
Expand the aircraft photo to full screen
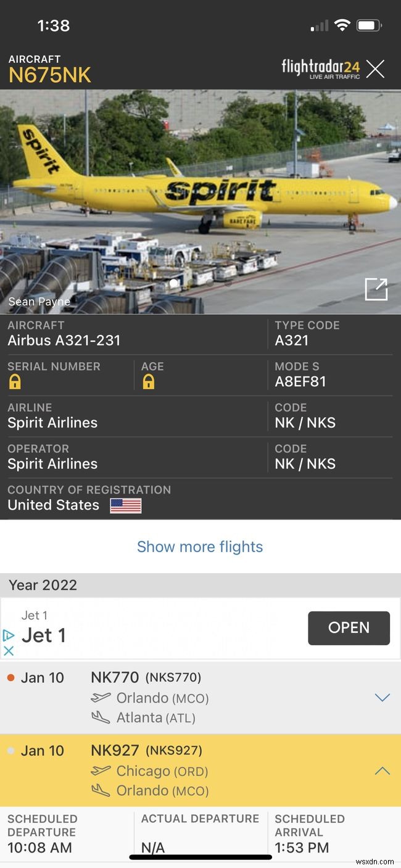coord(376,289)
